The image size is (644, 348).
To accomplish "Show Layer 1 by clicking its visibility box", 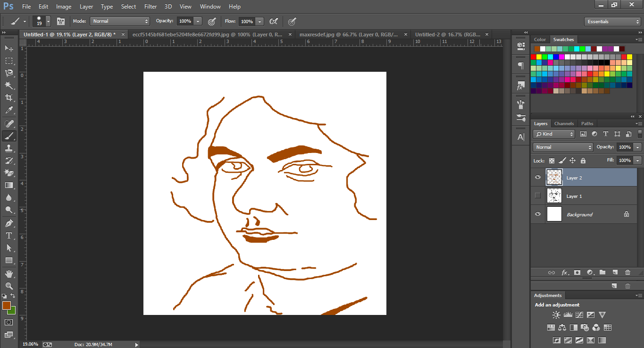I will (x=537, y=195).
